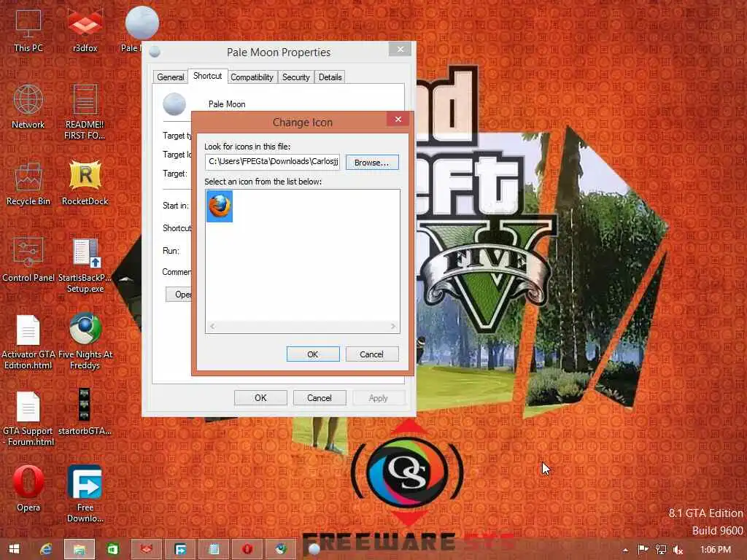
Task: Open the Security tab
Action: (x=296, y=77)
